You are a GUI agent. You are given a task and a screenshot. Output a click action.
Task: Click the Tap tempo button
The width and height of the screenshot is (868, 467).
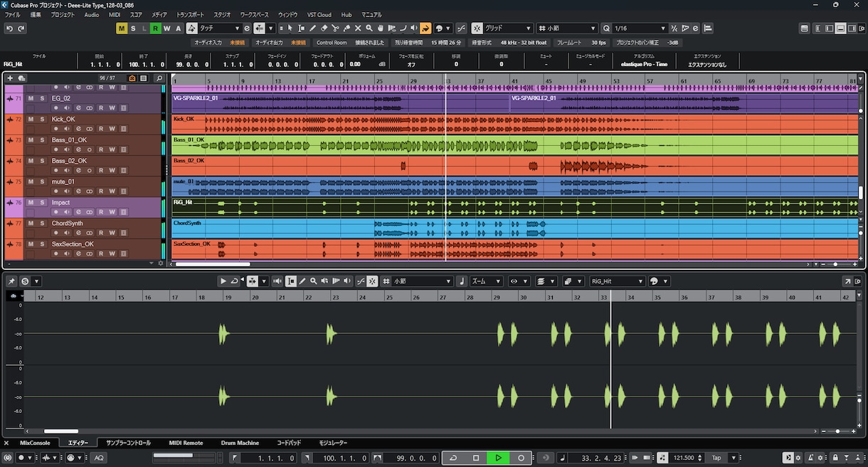(716, 458)
